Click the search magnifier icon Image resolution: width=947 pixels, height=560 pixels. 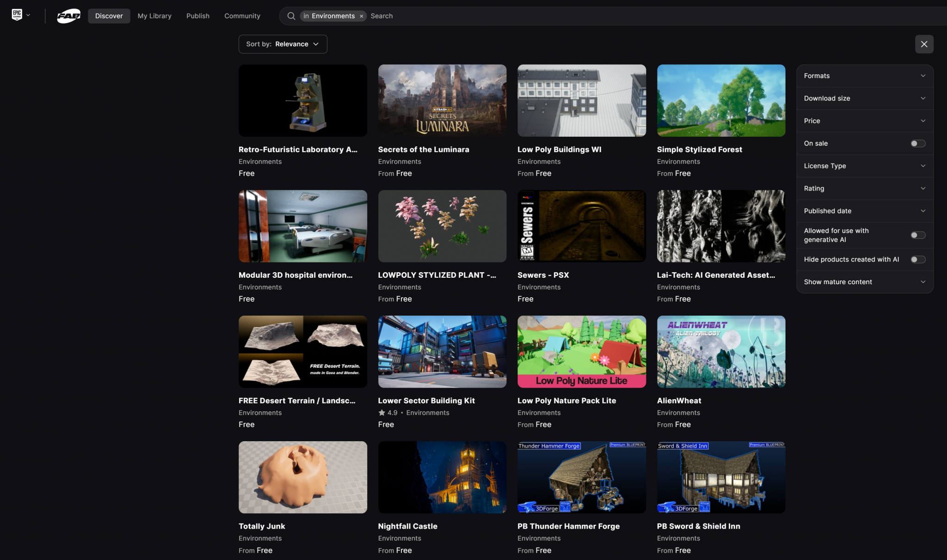(291, 16)
